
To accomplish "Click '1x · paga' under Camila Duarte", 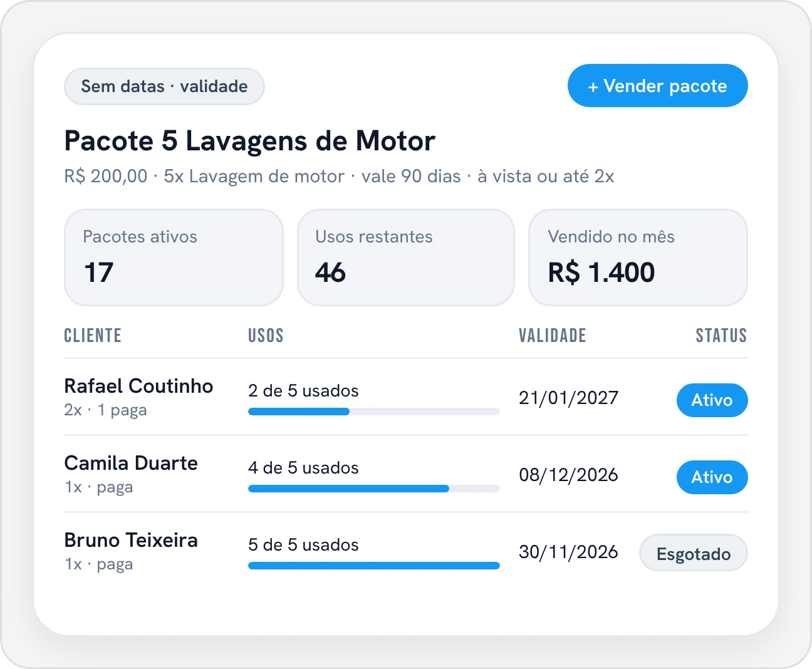I will (98, 487).
